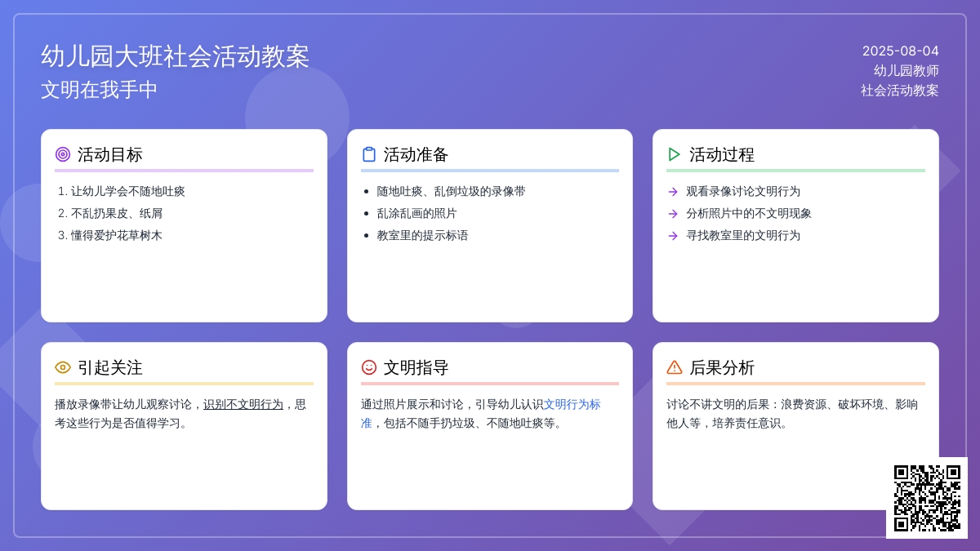Viewport: 980px width, 551px height.
Task: Click list item 不乱扔果皮、纸屑
Action: (x=117, y=214)
